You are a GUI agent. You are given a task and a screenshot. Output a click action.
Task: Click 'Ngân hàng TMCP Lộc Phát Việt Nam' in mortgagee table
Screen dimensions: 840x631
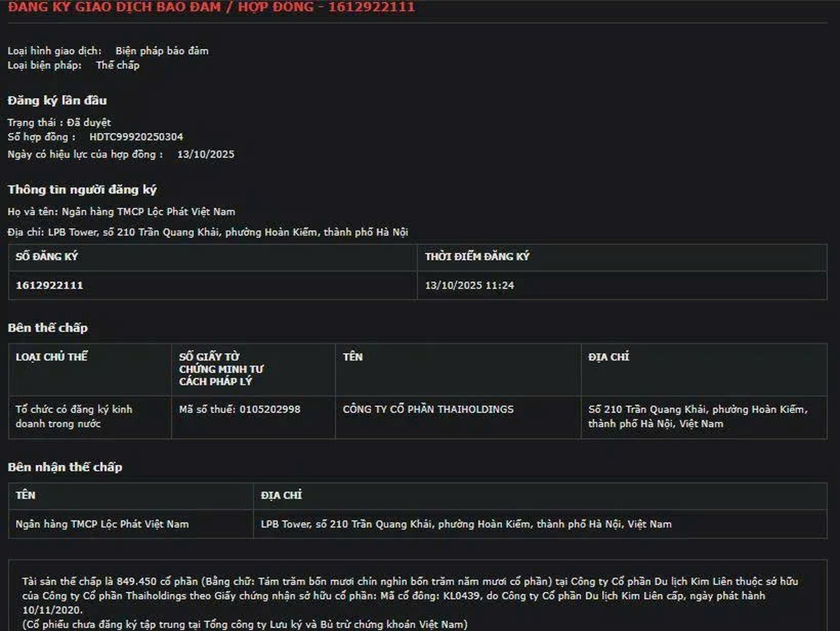pos(102,524)
